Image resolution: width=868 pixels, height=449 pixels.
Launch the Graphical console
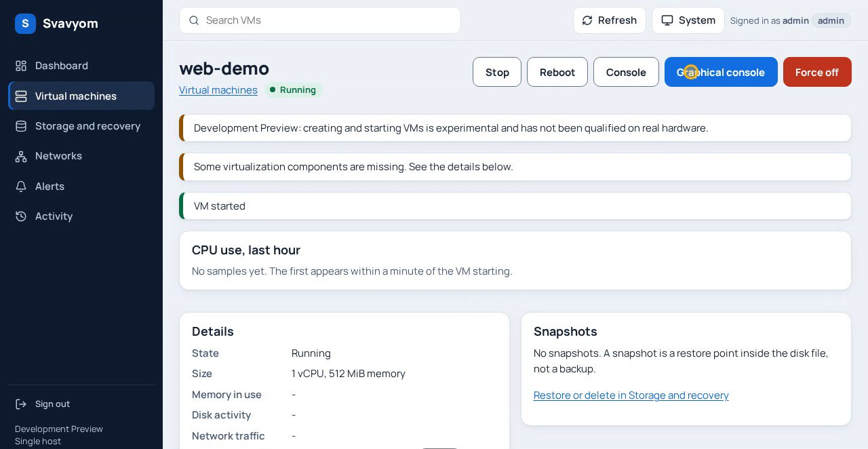721,72
